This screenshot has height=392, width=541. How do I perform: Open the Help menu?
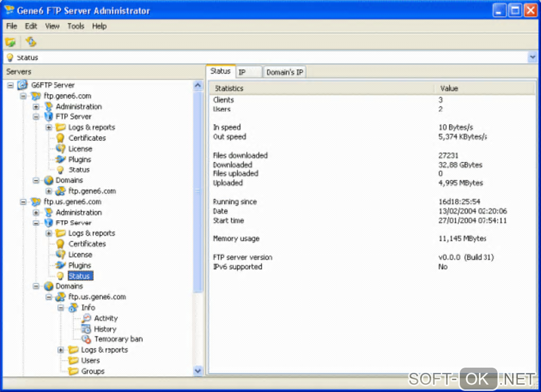pyautogui.click(x=99, y=26)
